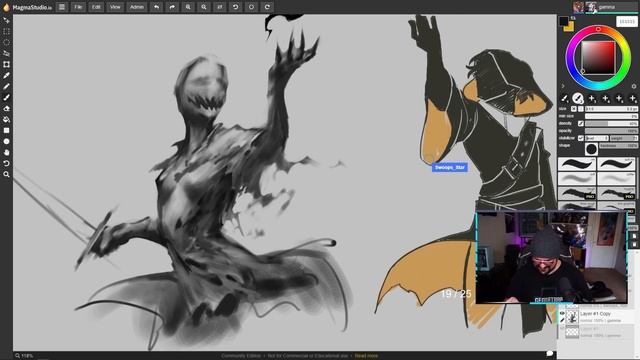The width and height of the screenshot is (640, 360).
Task: Select the Rotate view tool in sidebar
Action: click(6, 163)
